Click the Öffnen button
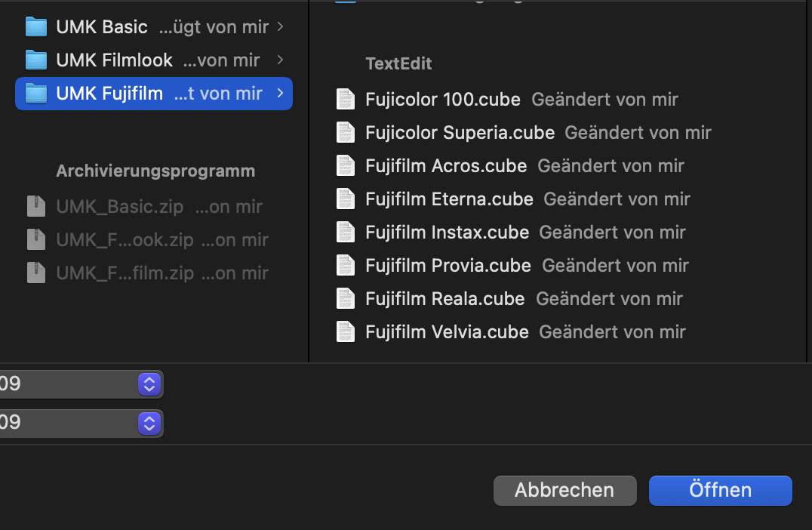 click(721, 490)
